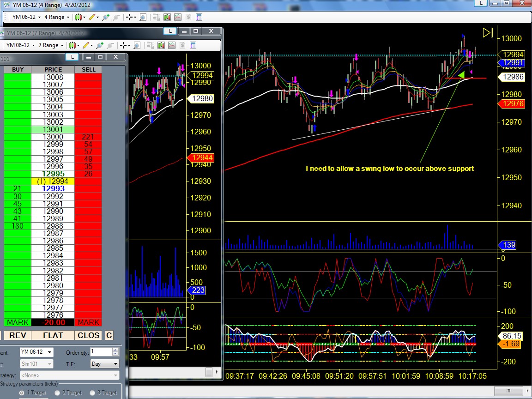Click the Order qty input field
Screen dimensions: 532x399
coord(101,352)
